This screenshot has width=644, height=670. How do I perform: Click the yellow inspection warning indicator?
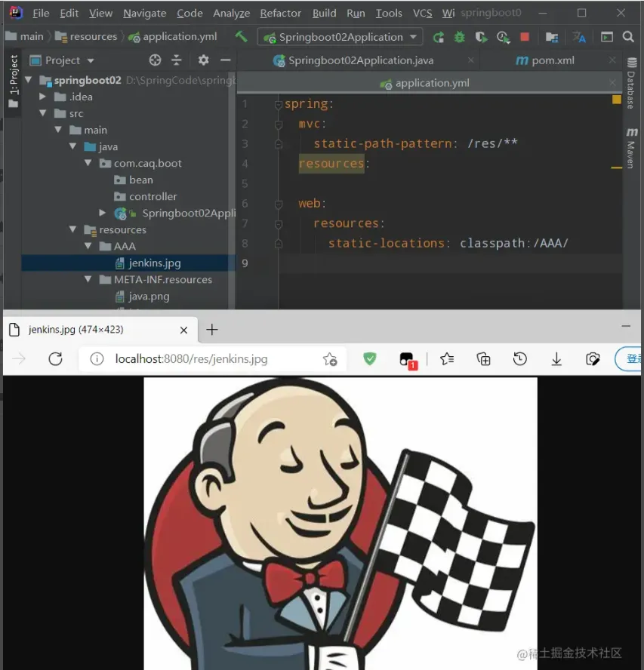tap(616, 100)
